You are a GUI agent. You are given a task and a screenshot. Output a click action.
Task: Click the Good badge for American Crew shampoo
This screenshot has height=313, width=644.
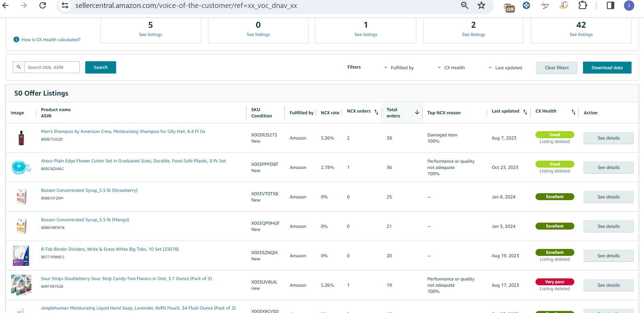[555, 135]
